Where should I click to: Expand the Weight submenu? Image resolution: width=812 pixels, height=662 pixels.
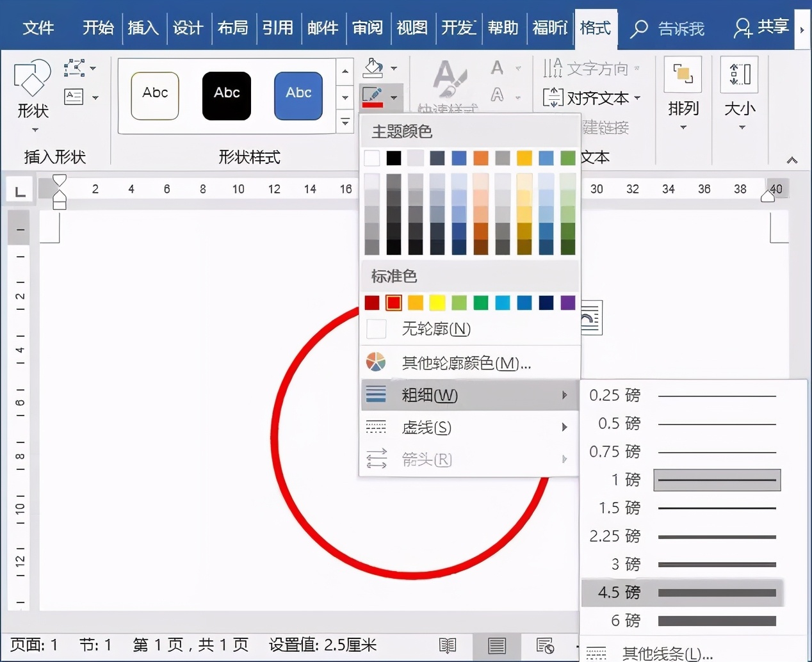(x=470, y=395)
